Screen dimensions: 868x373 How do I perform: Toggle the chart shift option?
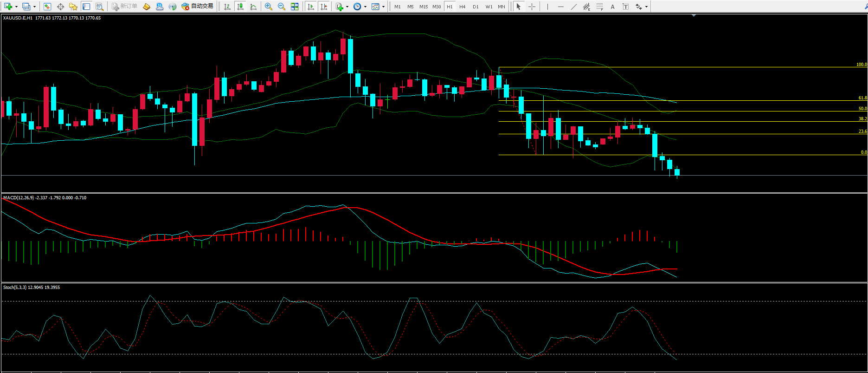pyautogui.click(x=324, y=7)
